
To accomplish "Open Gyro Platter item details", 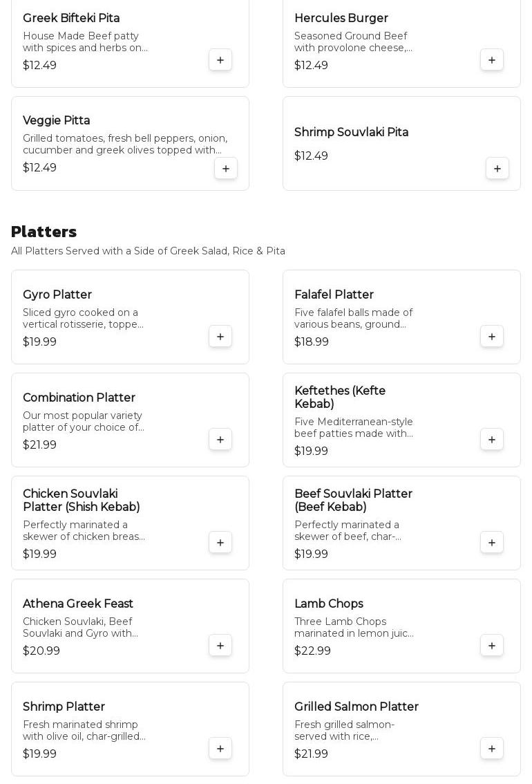I will click(x=57, y=295).
